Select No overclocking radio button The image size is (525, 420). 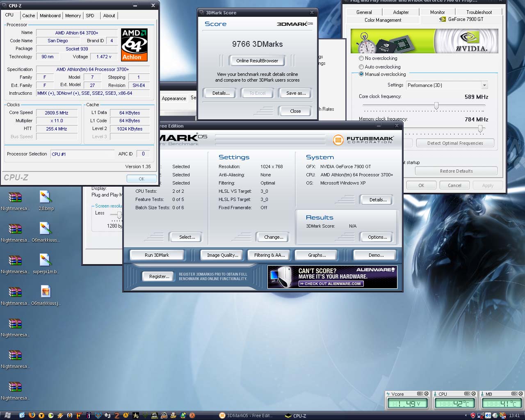[x=361, y=58]
